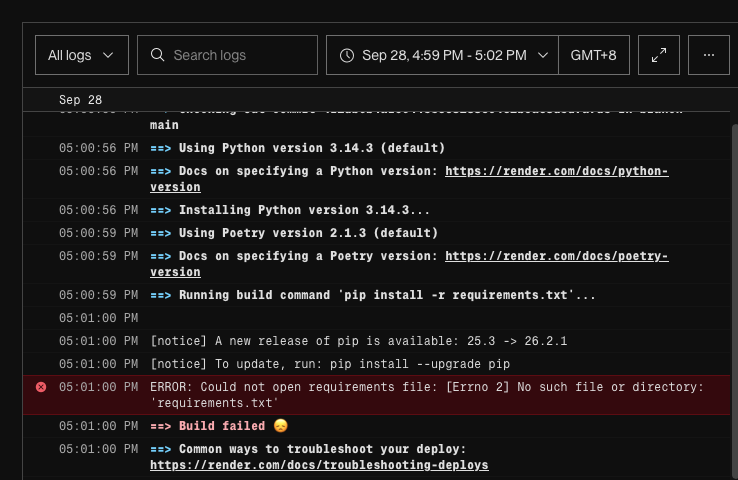
Task: Click the magnifier search icon
Action: click(x=158, y=55)
